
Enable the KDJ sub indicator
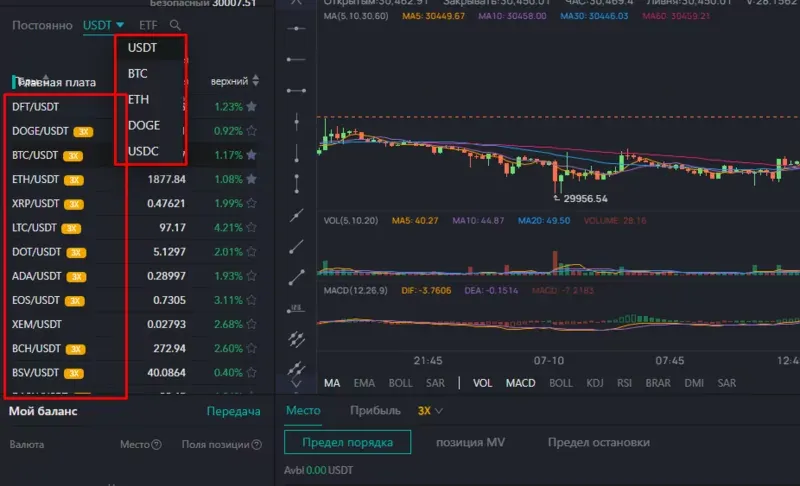595,383
